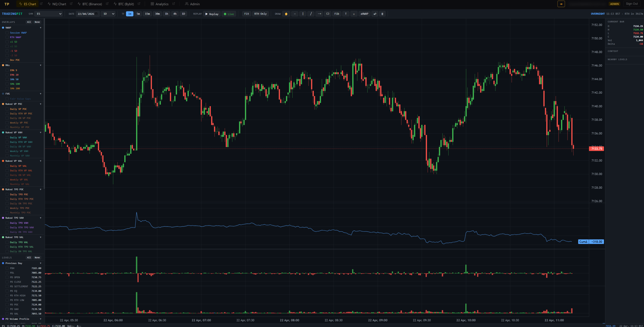Open NQ Chart in a new window
Image resolution: width=644 pixels, height=327 pixels.
click(71, 4)
